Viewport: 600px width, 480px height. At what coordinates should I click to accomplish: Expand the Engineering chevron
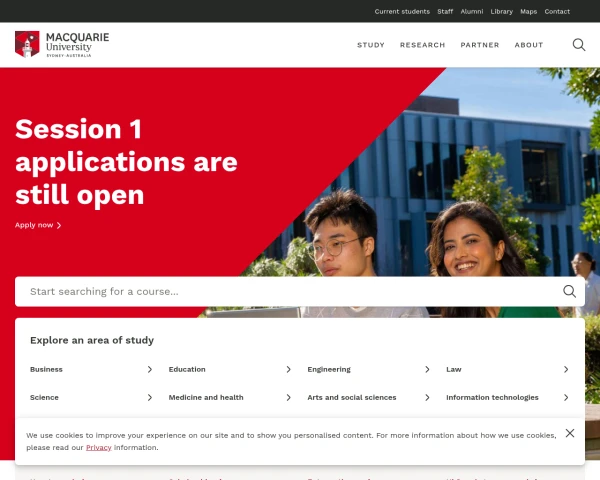click(x=427, y=369)
